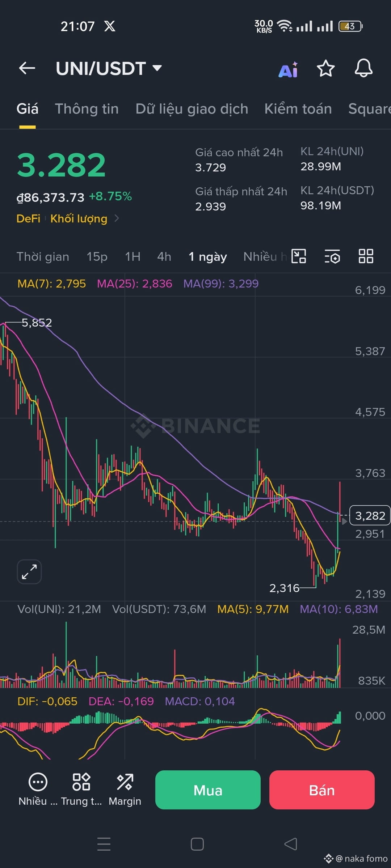Open the chart drawing tools icon

299,256
